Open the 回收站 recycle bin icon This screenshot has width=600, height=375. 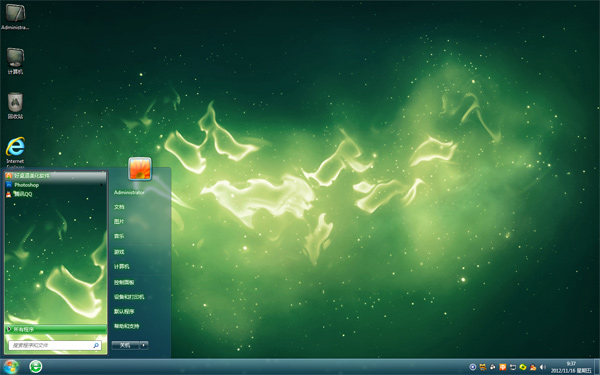tap(15, 106)
